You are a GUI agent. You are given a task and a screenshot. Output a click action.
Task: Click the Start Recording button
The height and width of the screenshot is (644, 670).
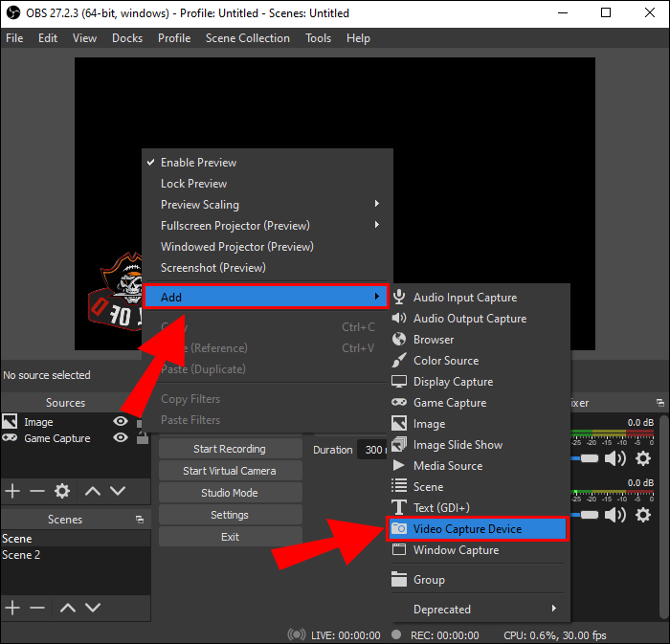tap(230, 449)
